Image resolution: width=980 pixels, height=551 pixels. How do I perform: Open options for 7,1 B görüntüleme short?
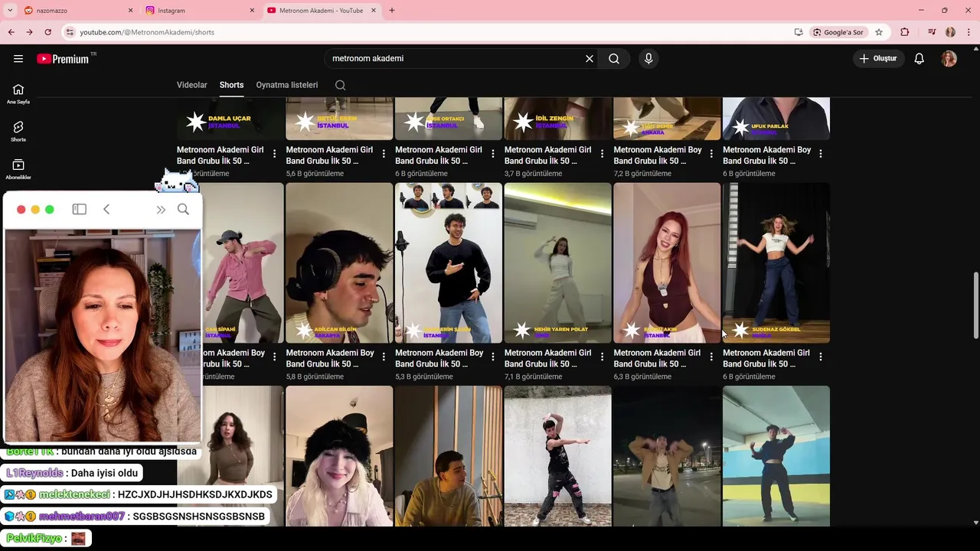pyautogui.click(x=602, y=357)
